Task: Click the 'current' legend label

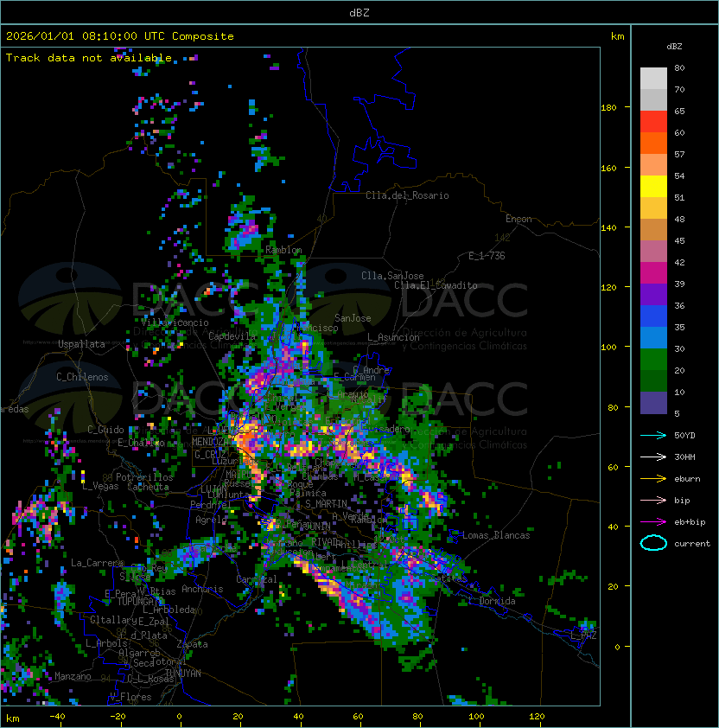Action: (x=692, y=544)
